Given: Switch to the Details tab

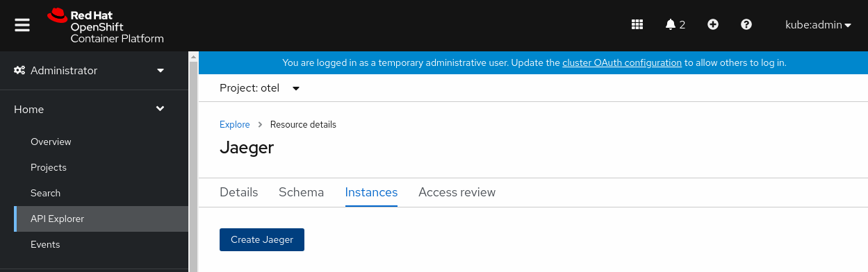Looking at the screenshot, I should (238, 192).
